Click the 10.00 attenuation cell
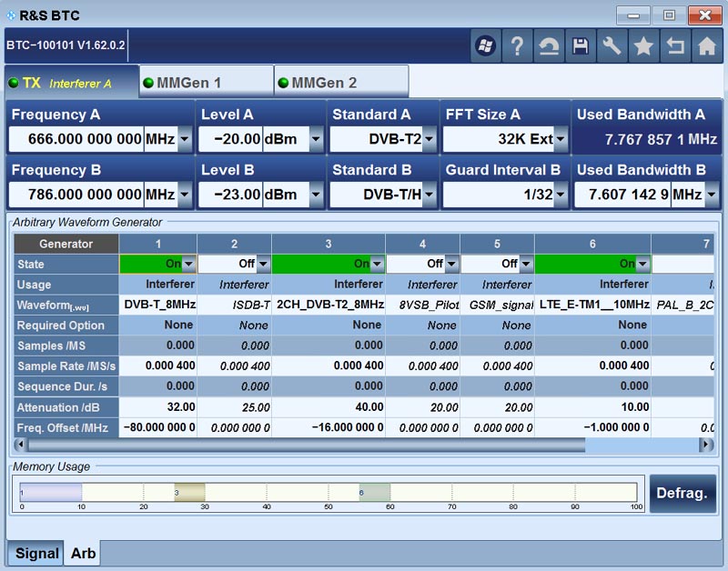 pos(593,406)
